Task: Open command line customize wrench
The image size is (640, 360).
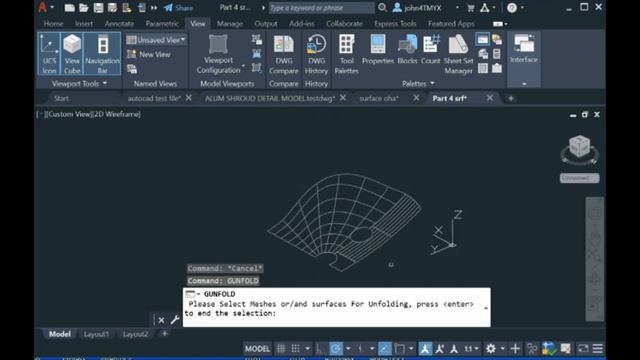Action: [175, 320]
